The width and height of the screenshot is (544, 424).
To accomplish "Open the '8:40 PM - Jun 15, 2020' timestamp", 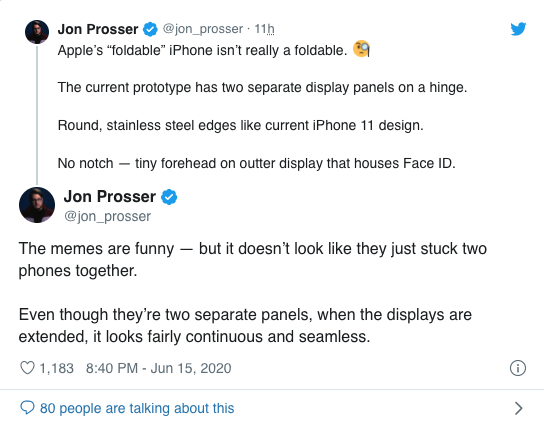I will tap(159, 368).
